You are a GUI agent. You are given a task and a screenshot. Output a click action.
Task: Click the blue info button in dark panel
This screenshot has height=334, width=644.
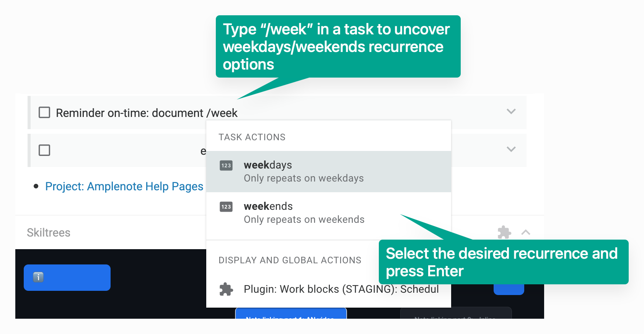67,277
